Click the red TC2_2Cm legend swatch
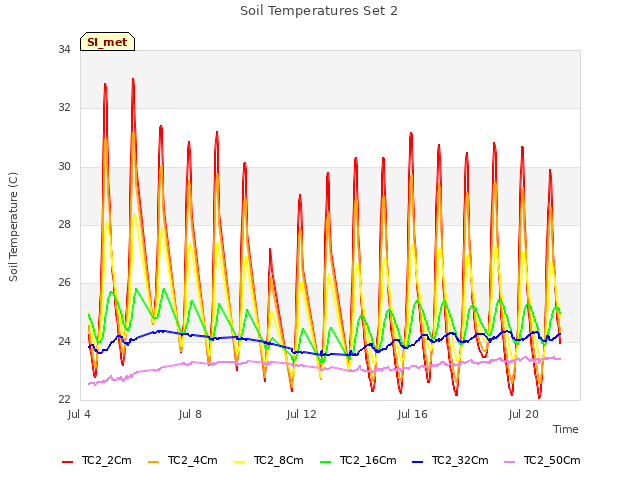Image resolution: width=640 pixels, height=480 pixels. [x=67, y=462]
